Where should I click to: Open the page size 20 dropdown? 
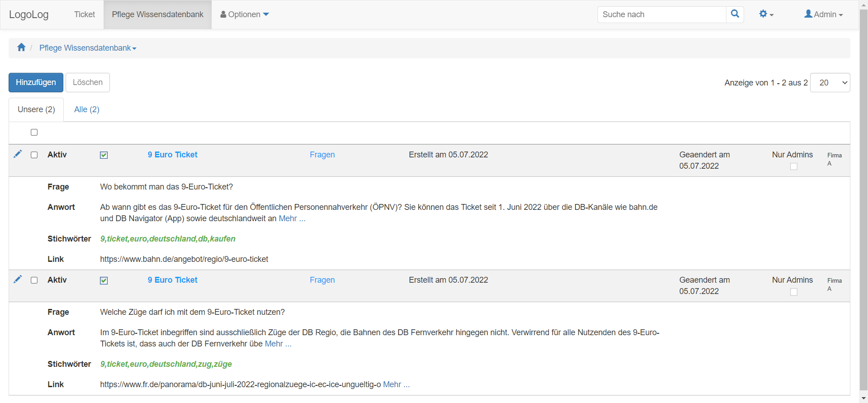tap(830, 83)
